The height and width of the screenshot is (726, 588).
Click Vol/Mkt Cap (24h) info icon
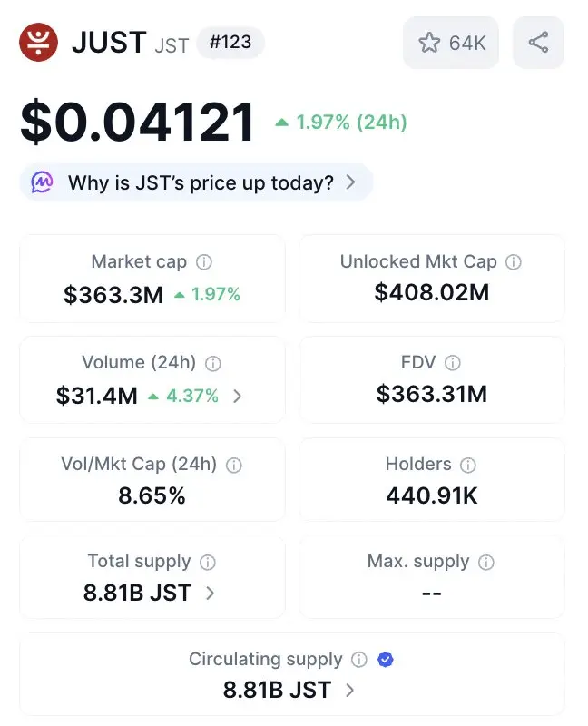(x=234, y=465)
